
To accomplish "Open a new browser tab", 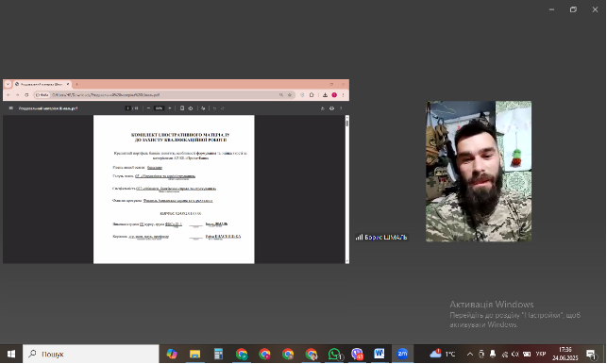I will pos(76,84).
